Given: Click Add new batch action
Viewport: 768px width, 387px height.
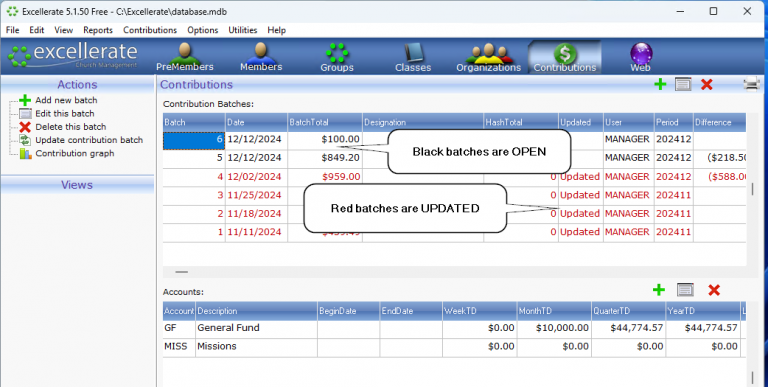Looking at the screenshot, I should click(x=59, y=100).
